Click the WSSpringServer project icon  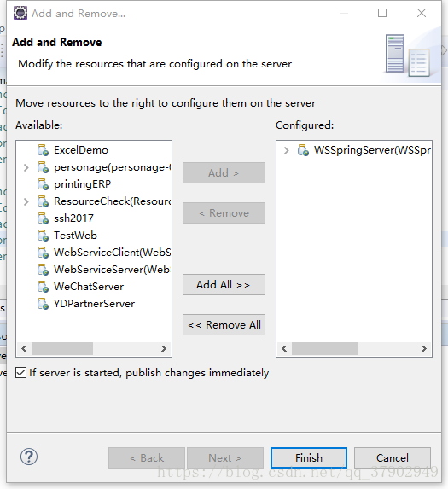[x=303, y=150]
